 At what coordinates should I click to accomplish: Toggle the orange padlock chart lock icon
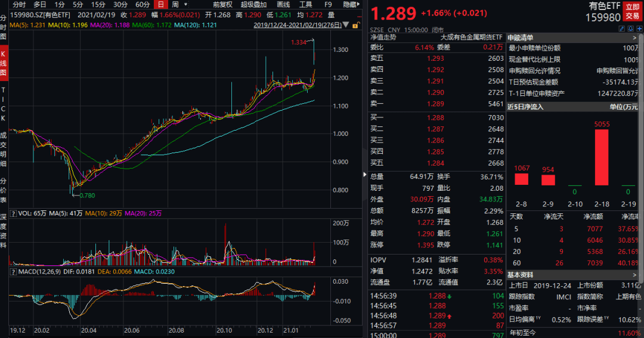pos(355,25)
